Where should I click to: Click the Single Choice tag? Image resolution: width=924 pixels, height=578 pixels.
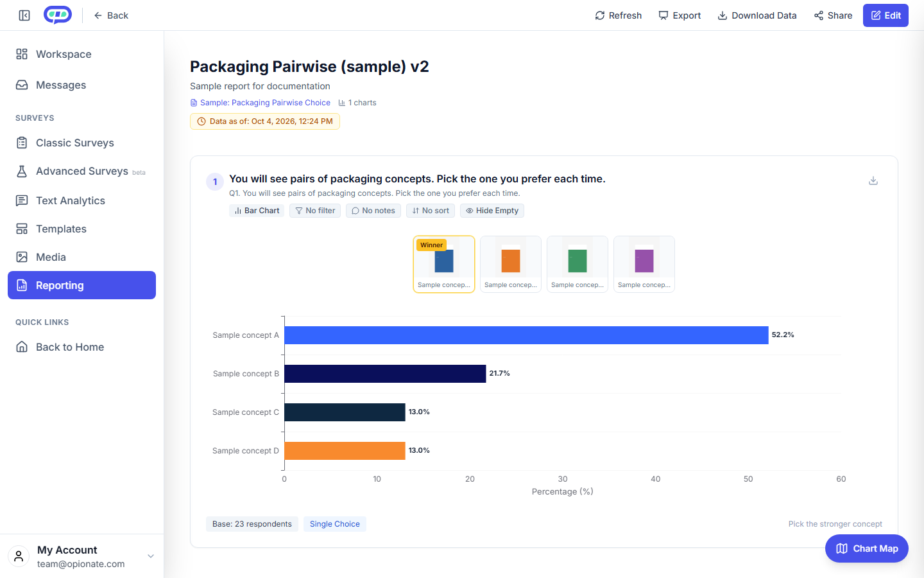click(335, 524)
